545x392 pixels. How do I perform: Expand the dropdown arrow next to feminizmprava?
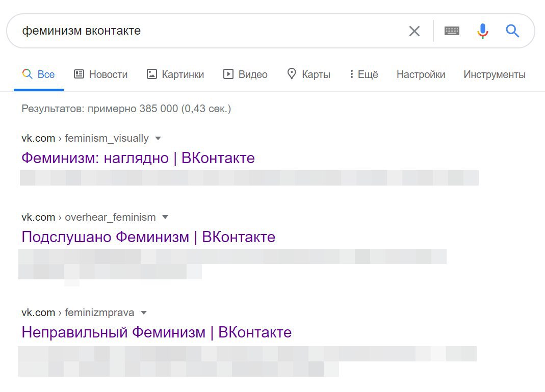144,313
